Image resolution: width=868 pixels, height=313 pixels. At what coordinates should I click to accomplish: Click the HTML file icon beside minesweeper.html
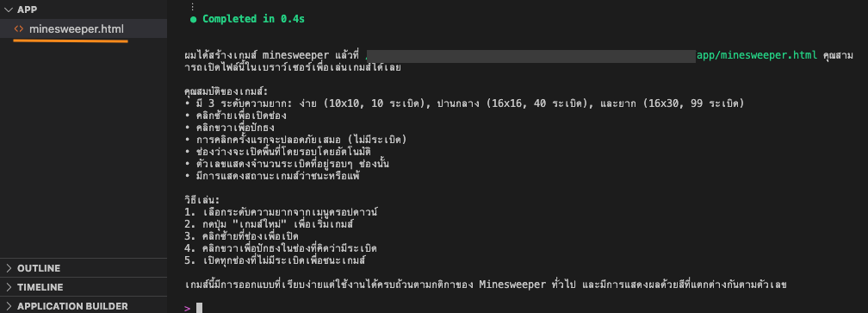pyautogui.click(x=18, y=28)
